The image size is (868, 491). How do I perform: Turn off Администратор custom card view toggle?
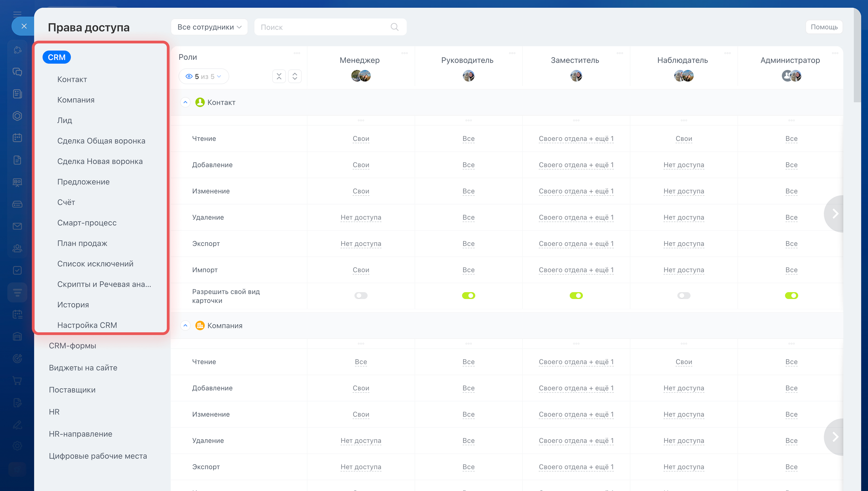[791, 296]
